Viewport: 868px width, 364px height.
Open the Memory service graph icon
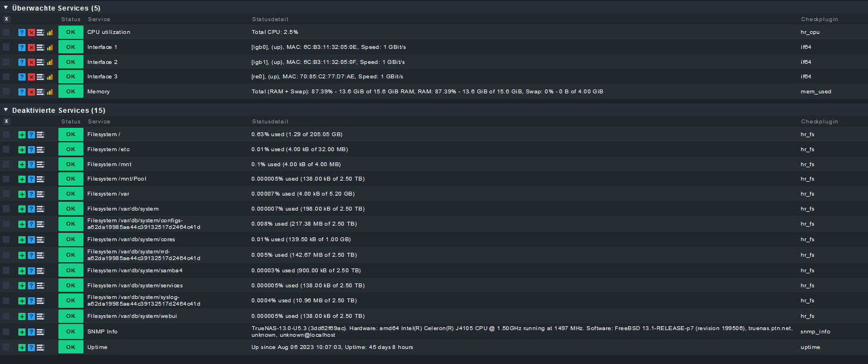(x=50, y=92)
